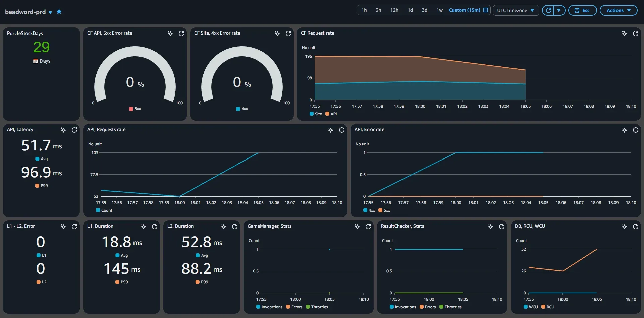Toggle the 4xx series in API Error rate legend
Viewport: 644px width, 318px height.
369,210
